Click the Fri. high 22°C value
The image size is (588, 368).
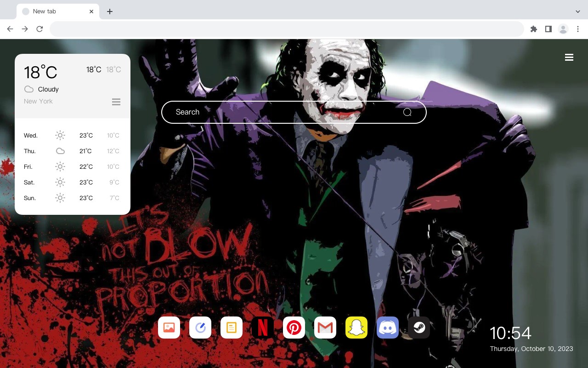(x=86, y=167)
